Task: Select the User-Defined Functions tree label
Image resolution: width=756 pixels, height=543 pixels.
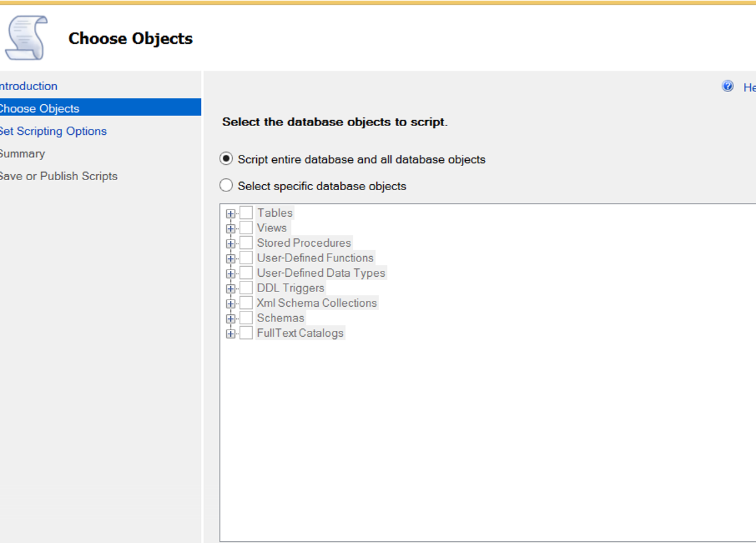Action: (x=316, y=257)
